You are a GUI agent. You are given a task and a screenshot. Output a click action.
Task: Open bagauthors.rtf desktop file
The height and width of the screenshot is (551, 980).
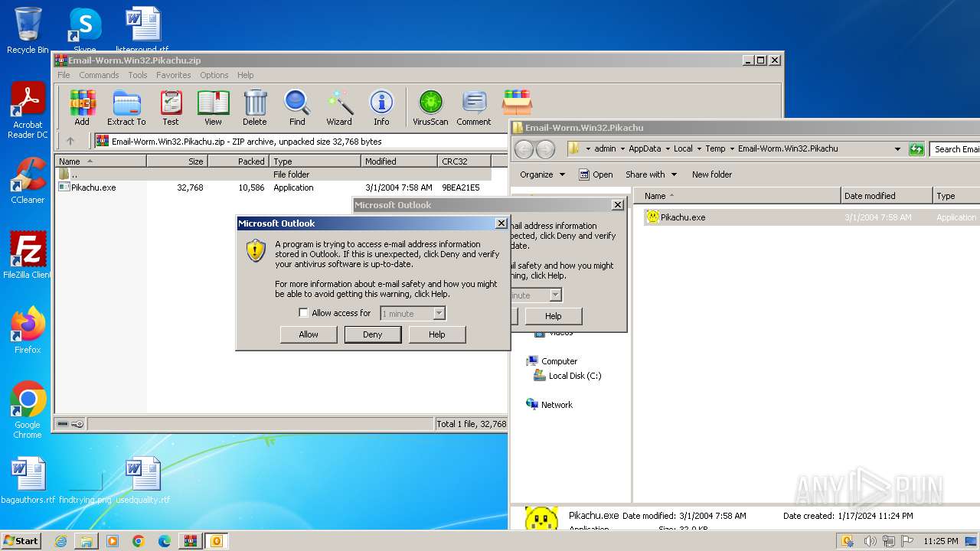[x=28, y=481]
